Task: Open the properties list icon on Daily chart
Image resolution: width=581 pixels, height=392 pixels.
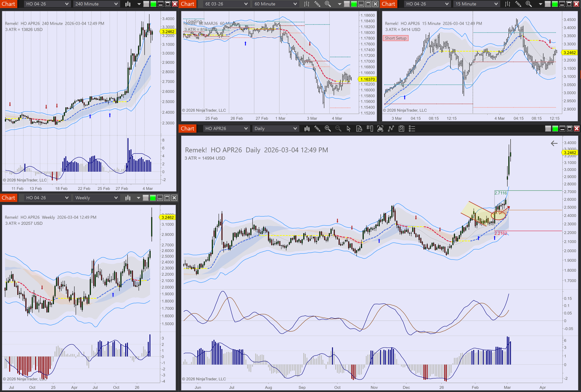Action: (x=412, y=128)
